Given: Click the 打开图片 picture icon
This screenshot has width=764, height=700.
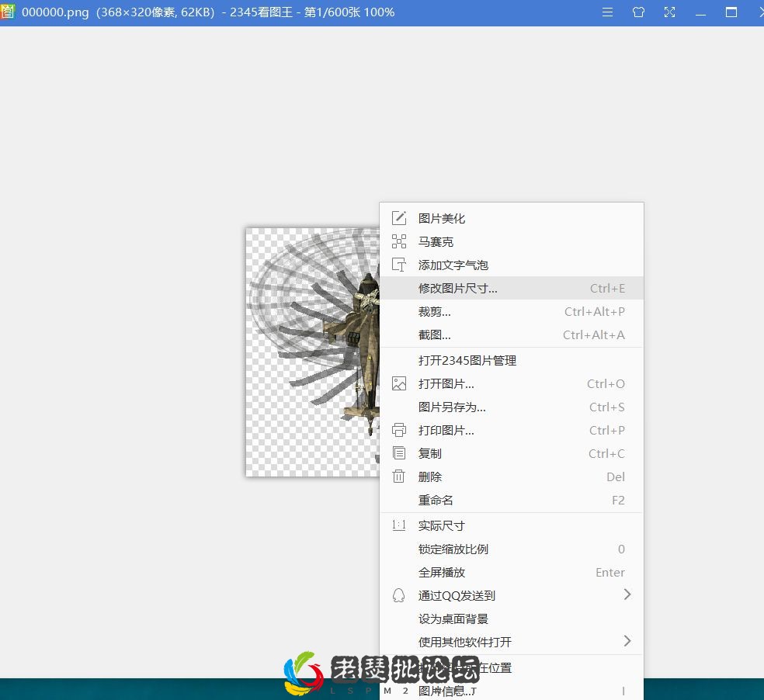Looking at the screenshot, I should [399, 383].
